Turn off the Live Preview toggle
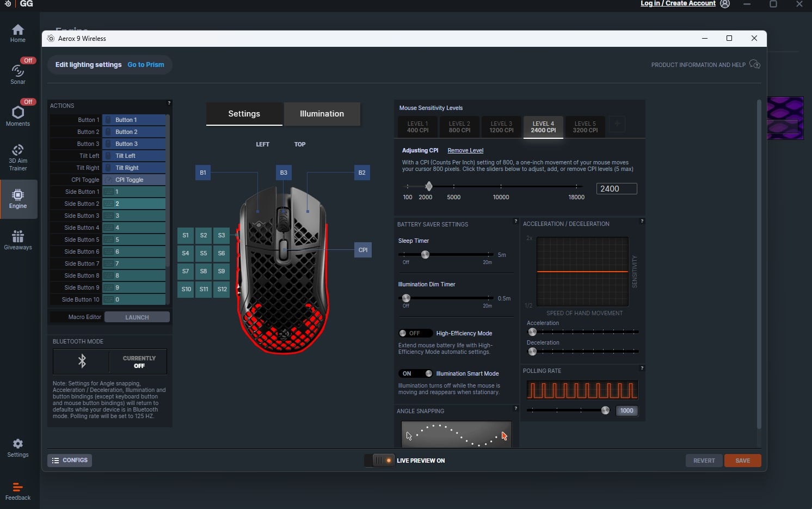 (379, 461)
